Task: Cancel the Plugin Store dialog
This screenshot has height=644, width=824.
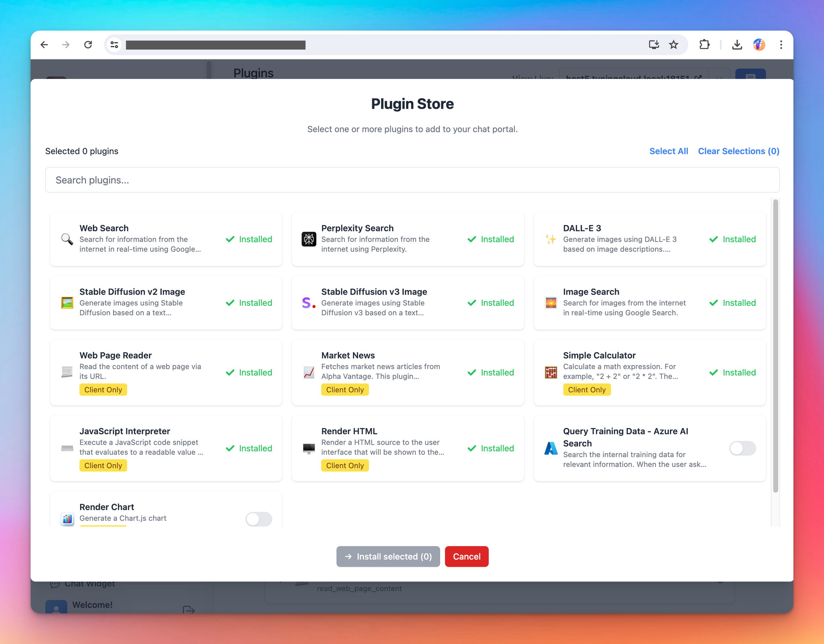Action: tap(467, 556)
